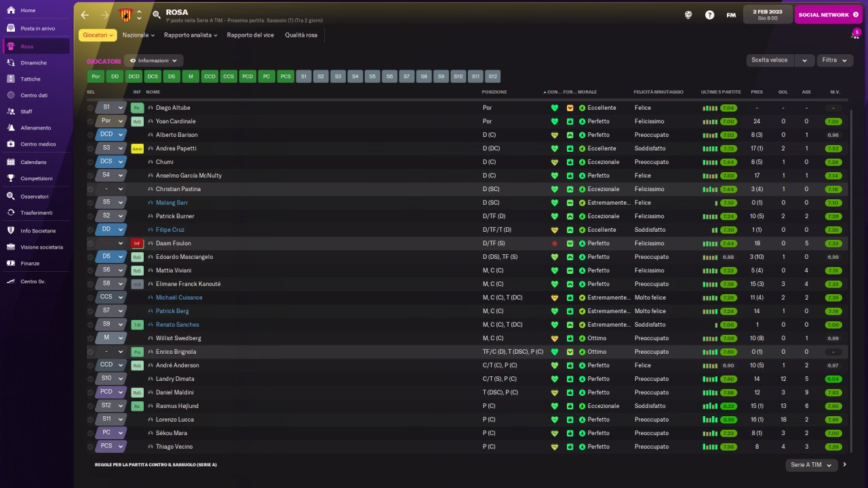This screenshot has height=488, width=868.
Task: Click the SOCIAL NETWORK button
Action: tap(828, 15)
